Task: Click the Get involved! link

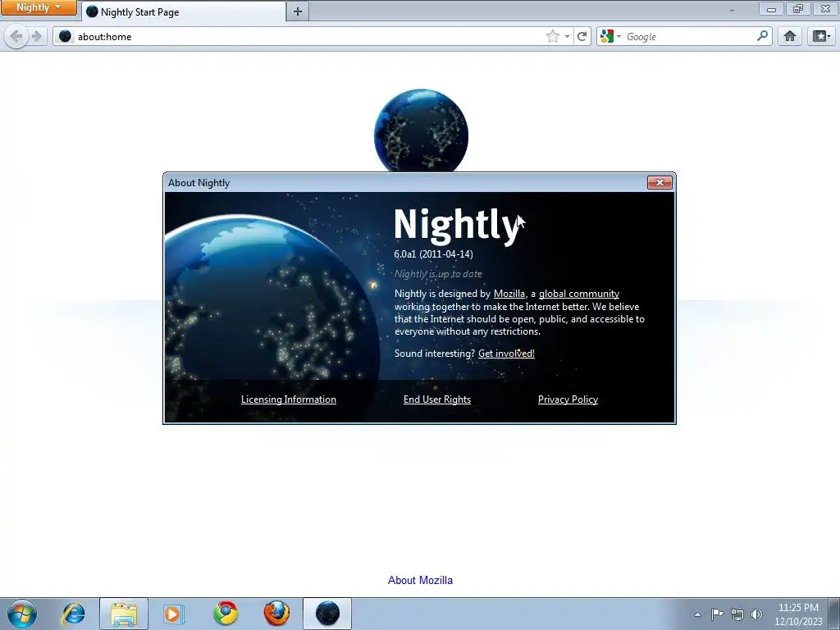Action: (x=506, y=353)
